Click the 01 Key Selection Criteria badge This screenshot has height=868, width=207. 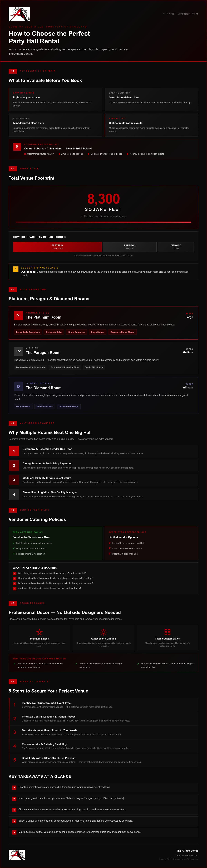(x=13, y=71)
